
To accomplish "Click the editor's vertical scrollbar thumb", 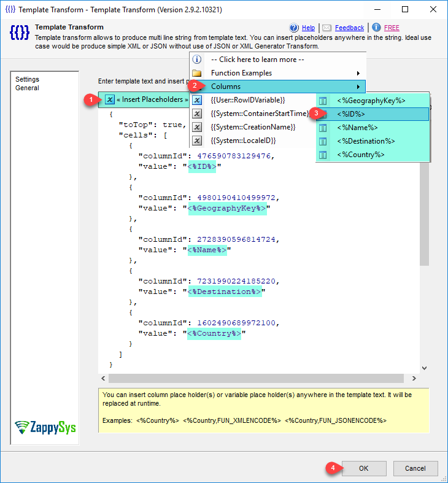I will coord(424,214).
